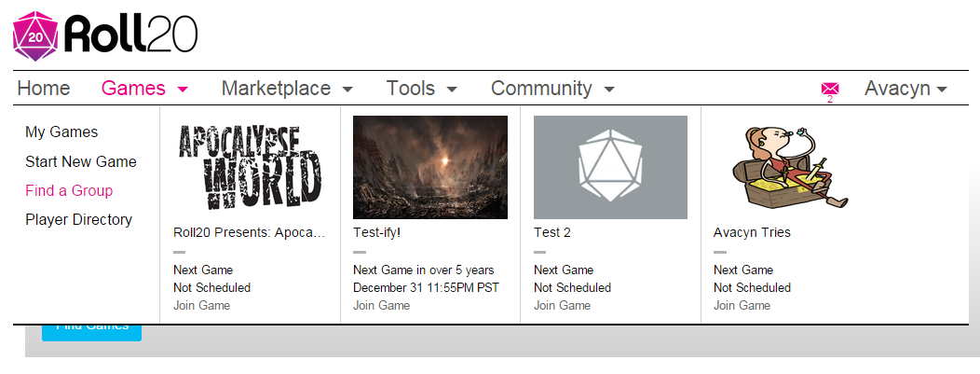Join Game under Test-ify!

coord(381,305)
